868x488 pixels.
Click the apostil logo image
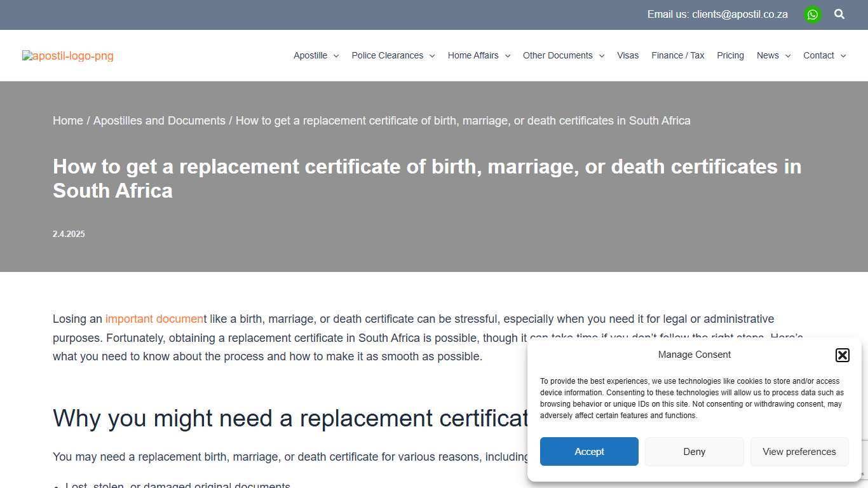(x=67, y=56)
